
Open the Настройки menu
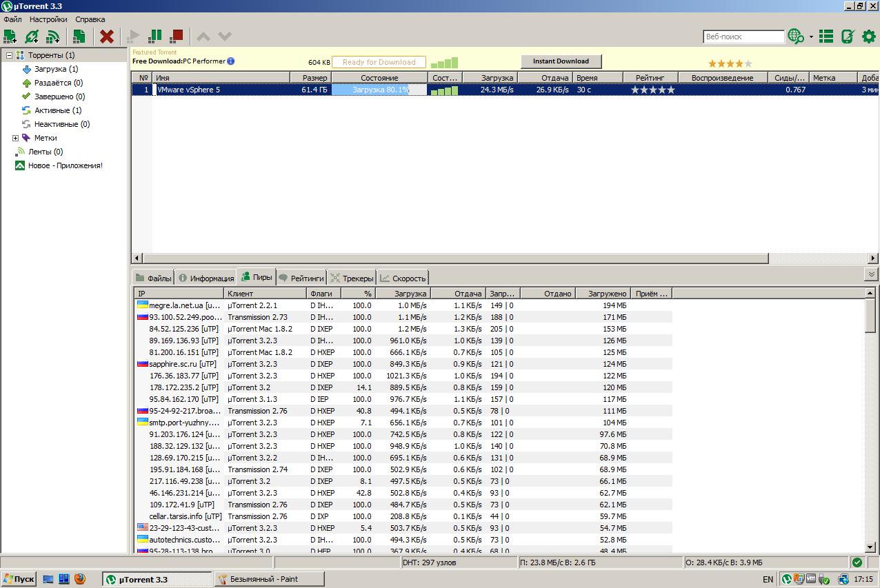coord(48,19)
